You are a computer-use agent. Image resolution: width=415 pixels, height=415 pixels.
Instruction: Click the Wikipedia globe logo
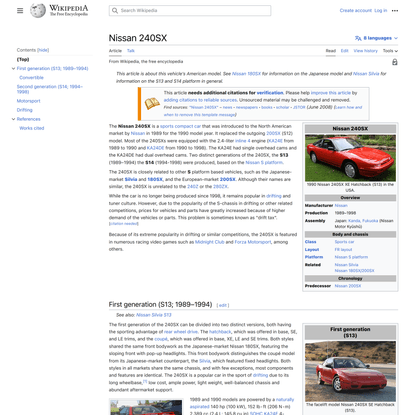pos(38,11)
